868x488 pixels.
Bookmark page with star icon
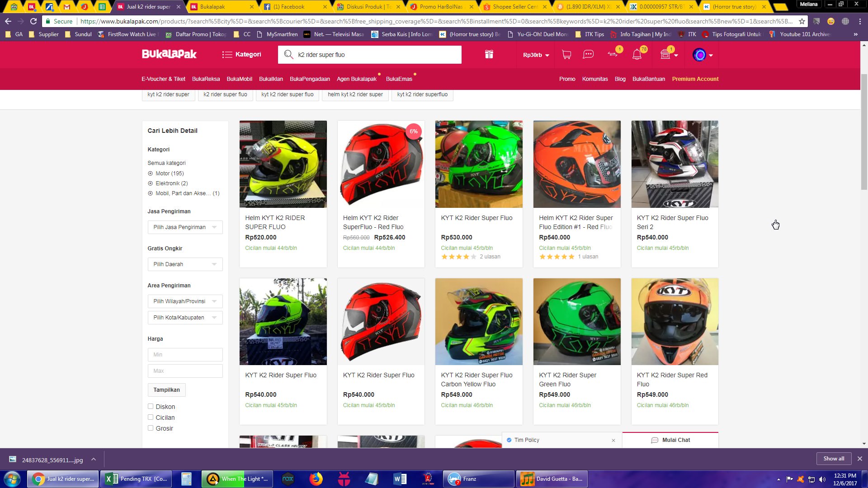tap(802, 21)
